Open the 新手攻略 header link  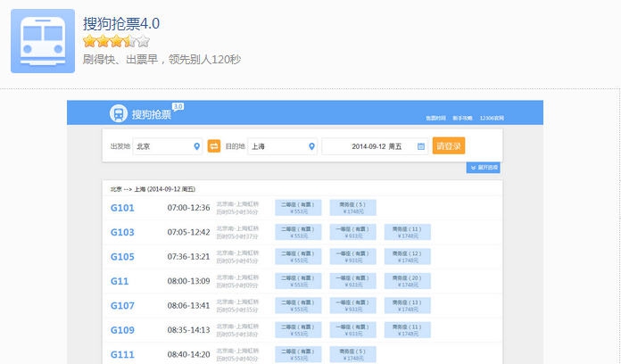tap(462, 118)
